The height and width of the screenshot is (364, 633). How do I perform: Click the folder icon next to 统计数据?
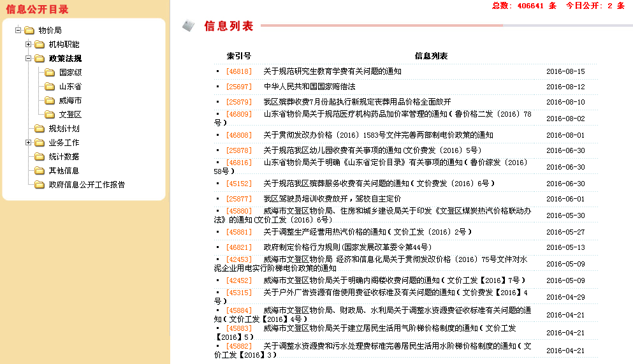pyautogui.click(x=40, y=157)
